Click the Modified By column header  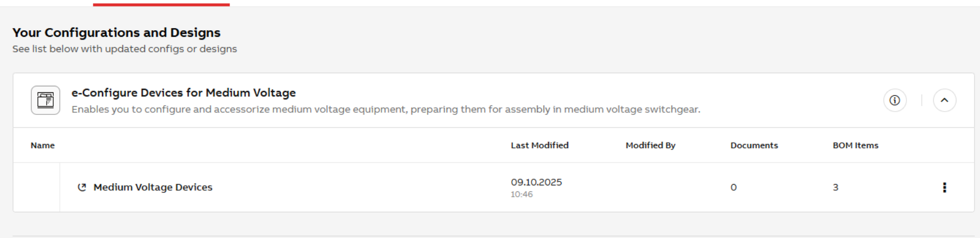[651, 145]
